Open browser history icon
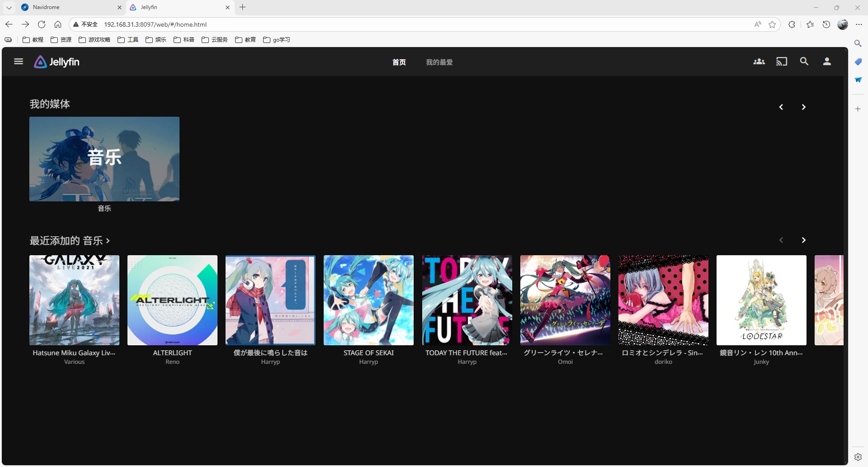 pyautogui.click(x=826, y=24)
